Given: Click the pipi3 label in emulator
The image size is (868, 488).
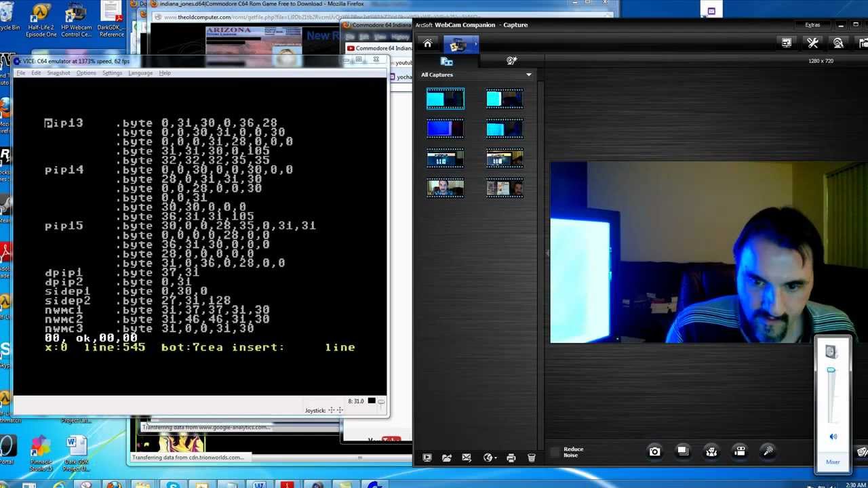Looking at the screenshot, I should pyautogui.click(x=64, y=123).
